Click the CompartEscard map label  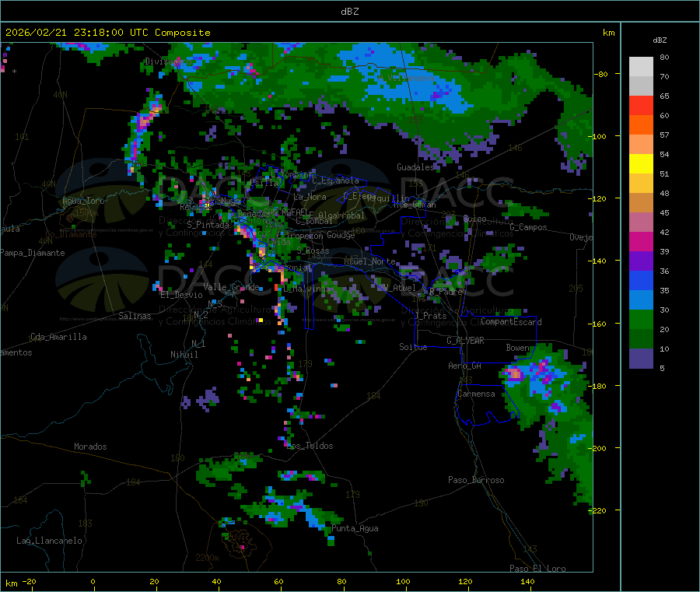[511, 322]
